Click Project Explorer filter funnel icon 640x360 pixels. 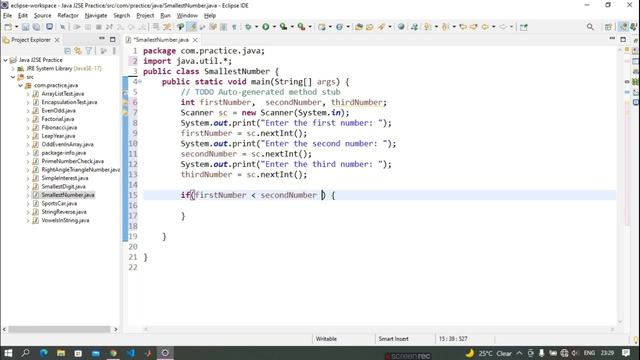click(89, 51)
